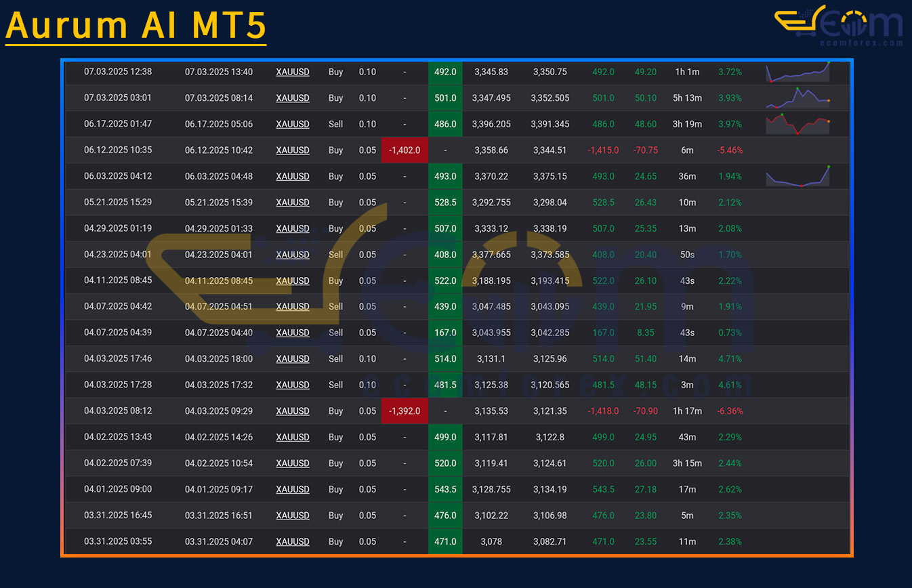The image size is (912, 588).
Task: Open XAUUSD link in 07.03.2025 03:01 row
Action: point(293,98)
